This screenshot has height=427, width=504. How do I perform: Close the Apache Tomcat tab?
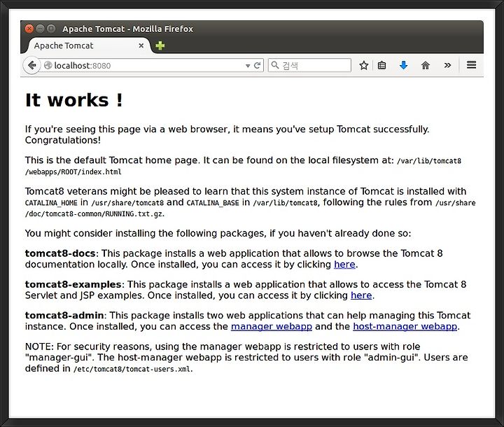point(141,45)
